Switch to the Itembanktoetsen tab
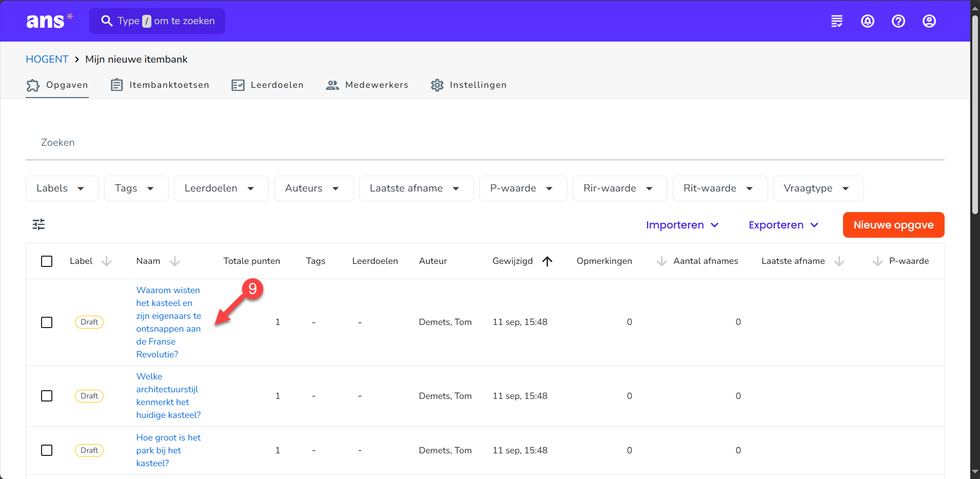 [x=160, y=85]
